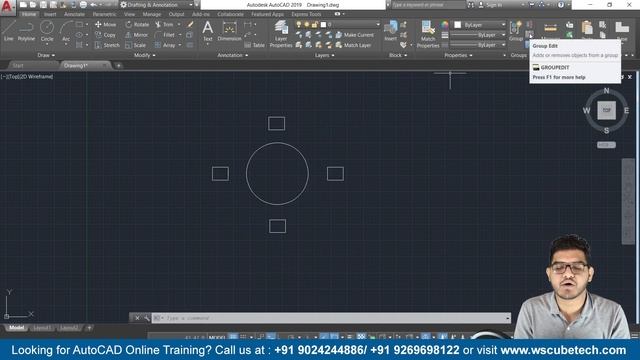
Task: Open Layer Properties manager
Action: (281, 33)
